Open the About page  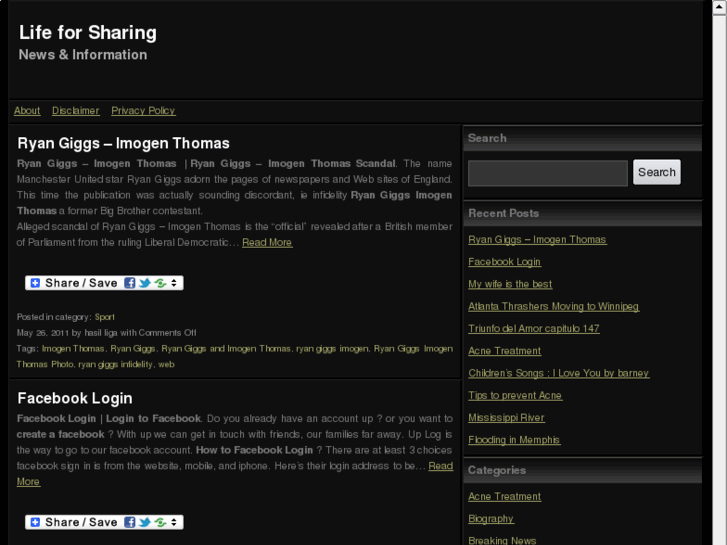click(x=27, y=110)
